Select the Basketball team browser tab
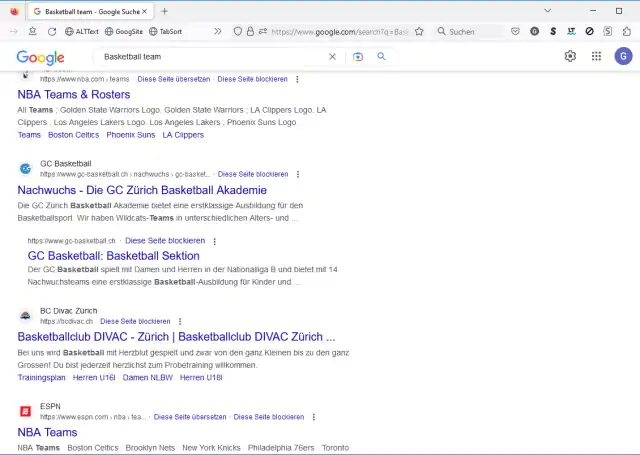 coord(85,10)
